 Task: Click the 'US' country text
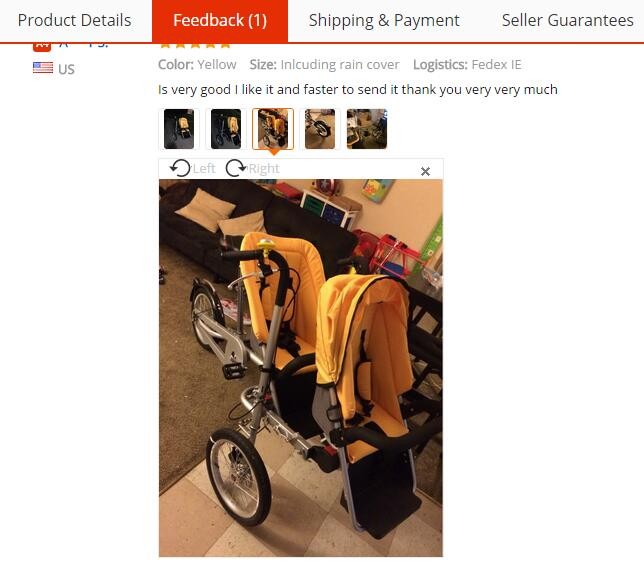click(66, 69)
